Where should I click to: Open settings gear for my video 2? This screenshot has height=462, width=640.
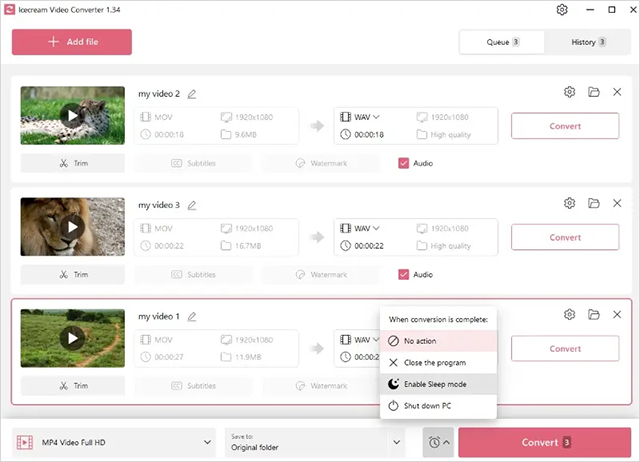point(569,92)
